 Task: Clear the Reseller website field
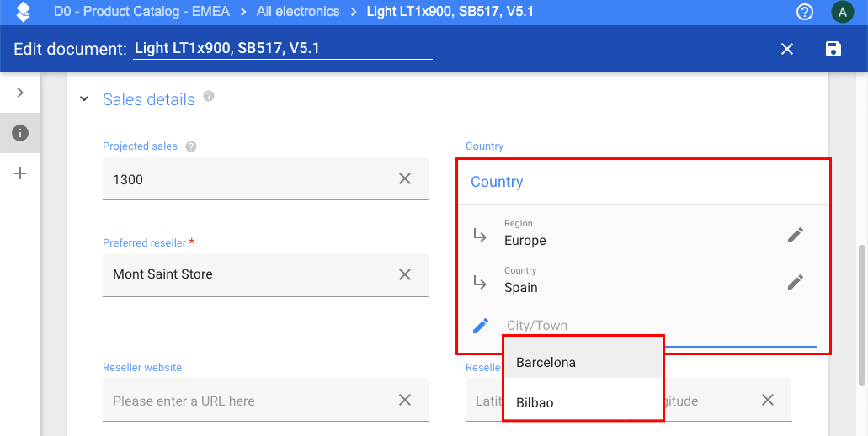405,400
